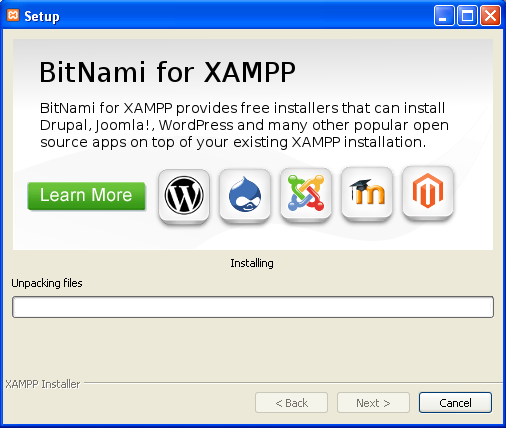
Task: Cancel the XAMPP installation
Action: click(455, 403)
